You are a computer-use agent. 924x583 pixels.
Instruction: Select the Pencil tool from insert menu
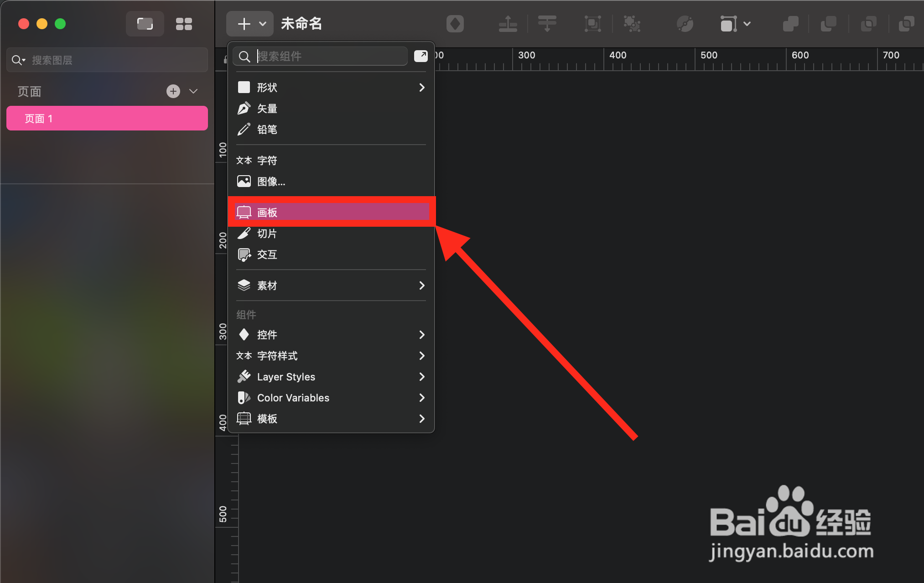[x=266, y=129]
